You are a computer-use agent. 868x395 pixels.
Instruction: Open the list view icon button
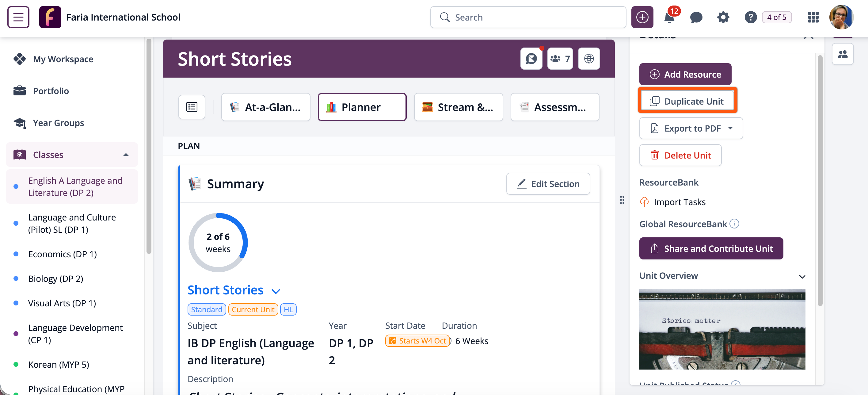(192, 107)
